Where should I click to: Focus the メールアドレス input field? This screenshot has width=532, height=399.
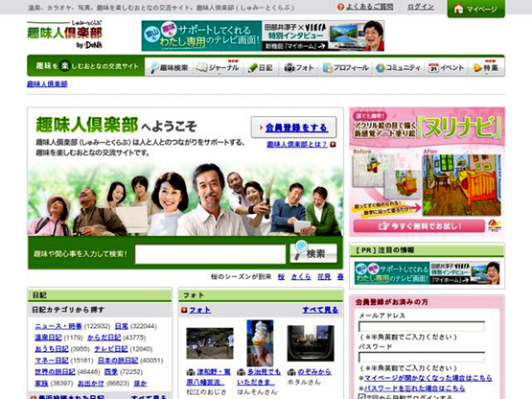tap(422, 326)
